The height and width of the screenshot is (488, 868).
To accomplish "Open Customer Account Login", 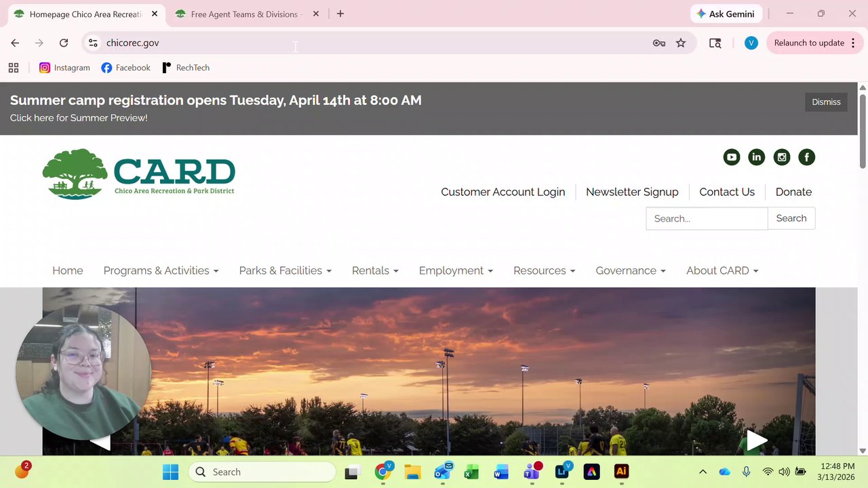I will pyautogui.click(x=503, y=192).
